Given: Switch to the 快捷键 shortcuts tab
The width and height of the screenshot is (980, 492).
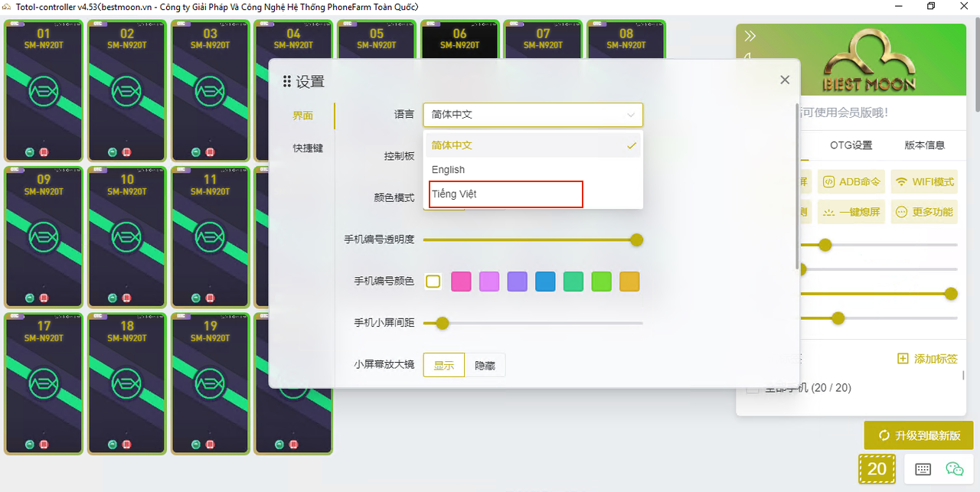Looking at the screenshot, I should tap(308, 148).
